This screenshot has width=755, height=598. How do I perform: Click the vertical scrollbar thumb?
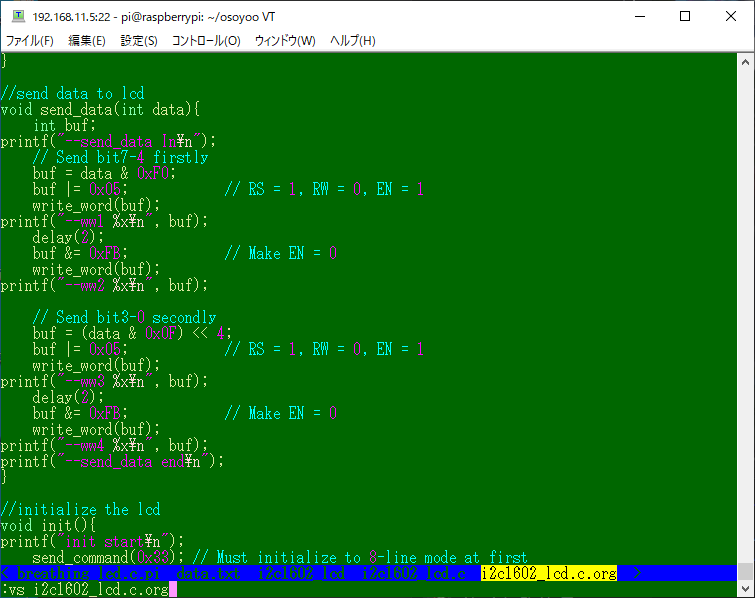tap(745, 572)
